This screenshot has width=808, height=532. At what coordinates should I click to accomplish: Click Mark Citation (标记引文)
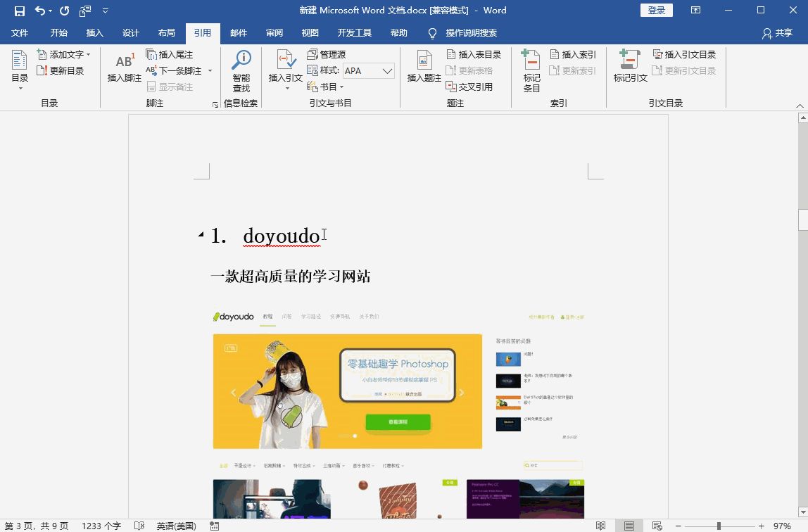629,68
